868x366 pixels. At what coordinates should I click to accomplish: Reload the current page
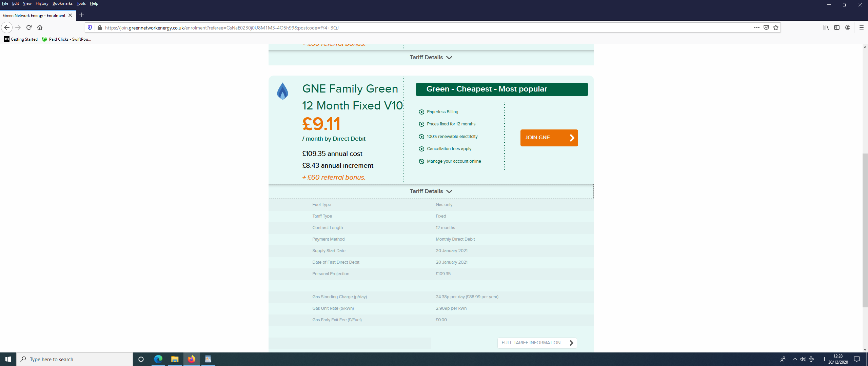29,27
